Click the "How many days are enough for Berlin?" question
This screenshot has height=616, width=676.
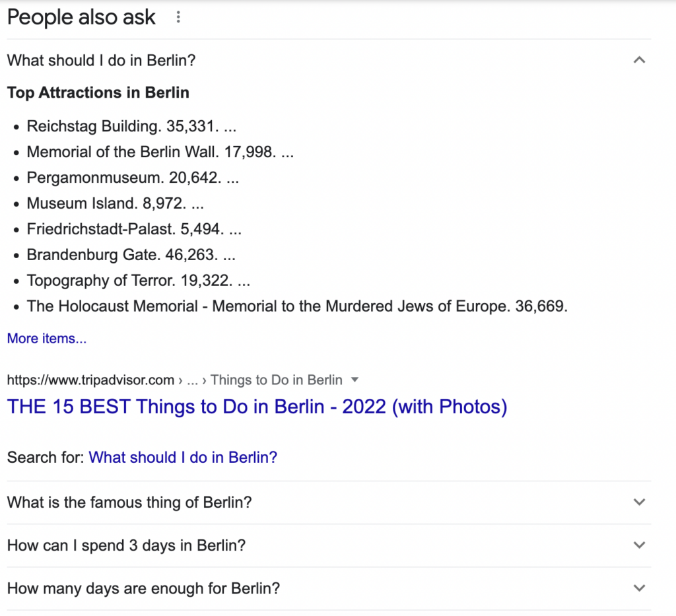click(143, 588)
